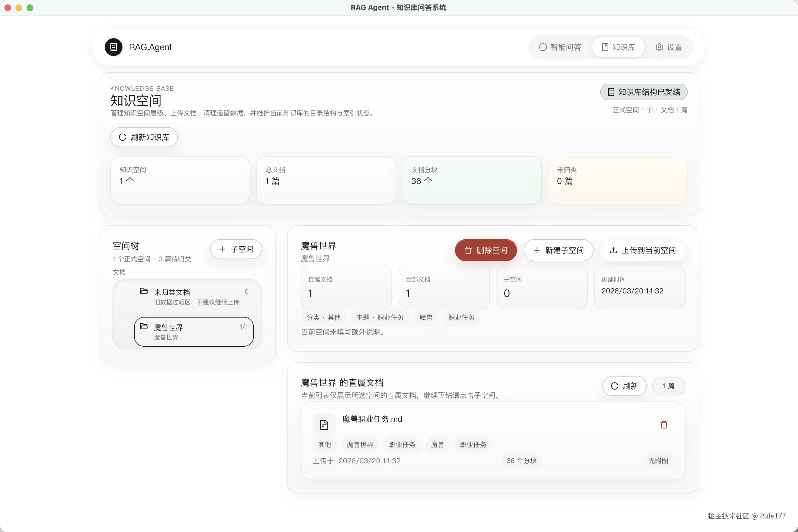Click the folder icon next to 未归类文档
The height and width of the screenshot is (532, 798).
[x=144, y=291]
